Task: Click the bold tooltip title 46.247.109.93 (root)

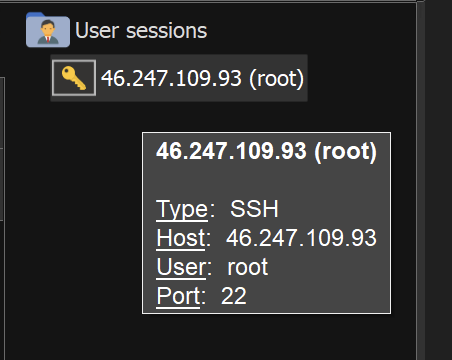Action: 266,151
